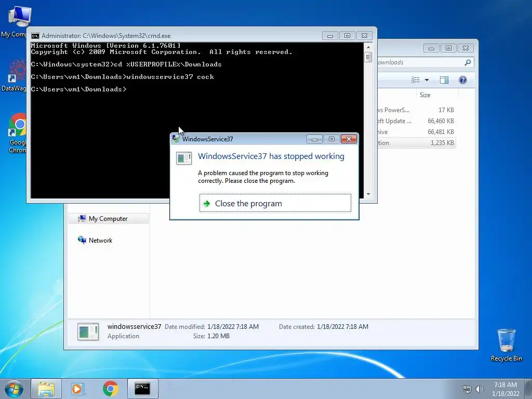This screenshot has height=399, width=532.
Task: Click the cmd.exe title bar icon
Action: 35,36
